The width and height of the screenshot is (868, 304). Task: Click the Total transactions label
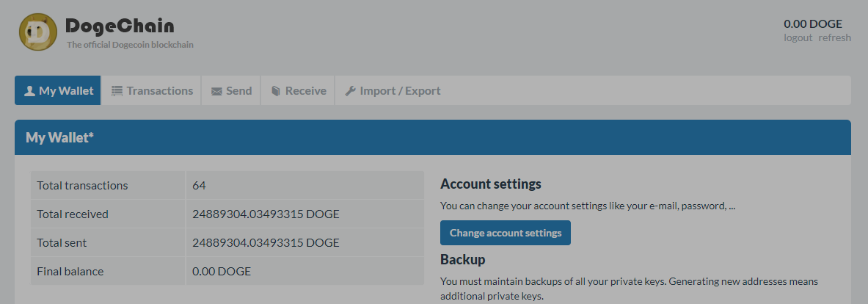[x=82, y=186]
